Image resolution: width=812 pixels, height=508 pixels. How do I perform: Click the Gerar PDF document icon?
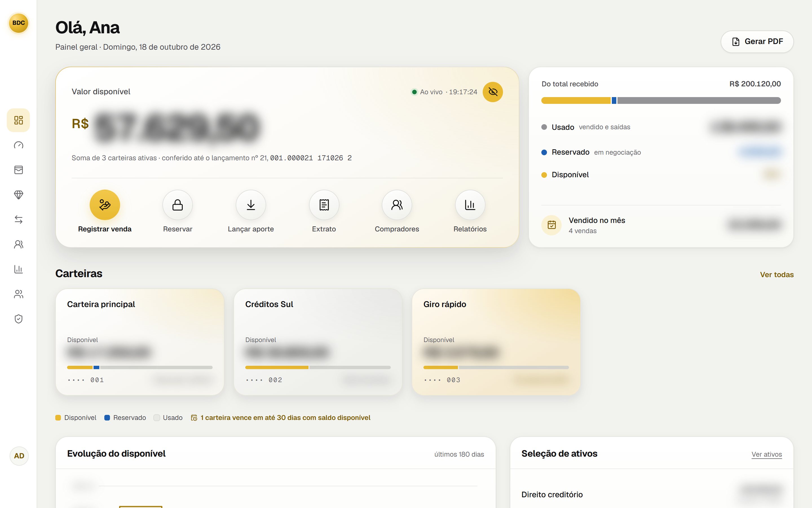pos(736,42)
